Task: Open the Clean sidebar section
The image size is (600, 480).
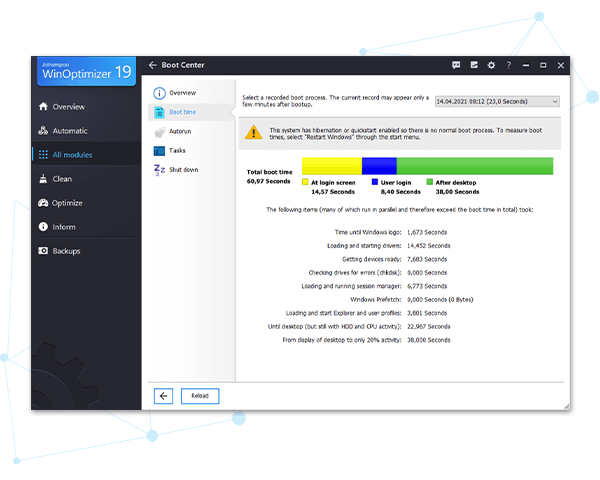Action: (86, 179)
